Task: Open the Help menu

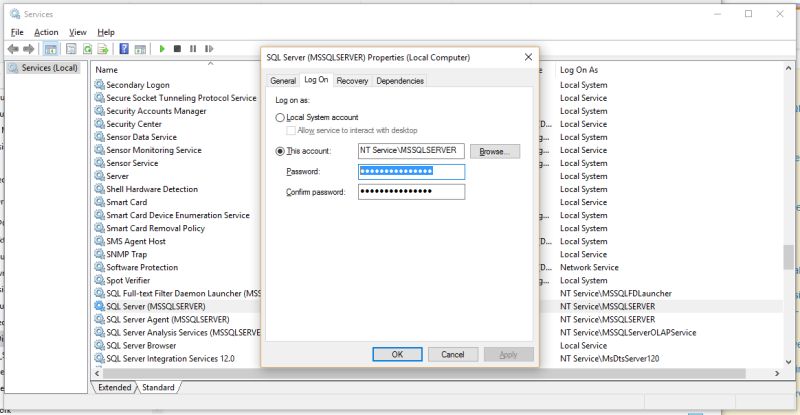Action: 106,32
